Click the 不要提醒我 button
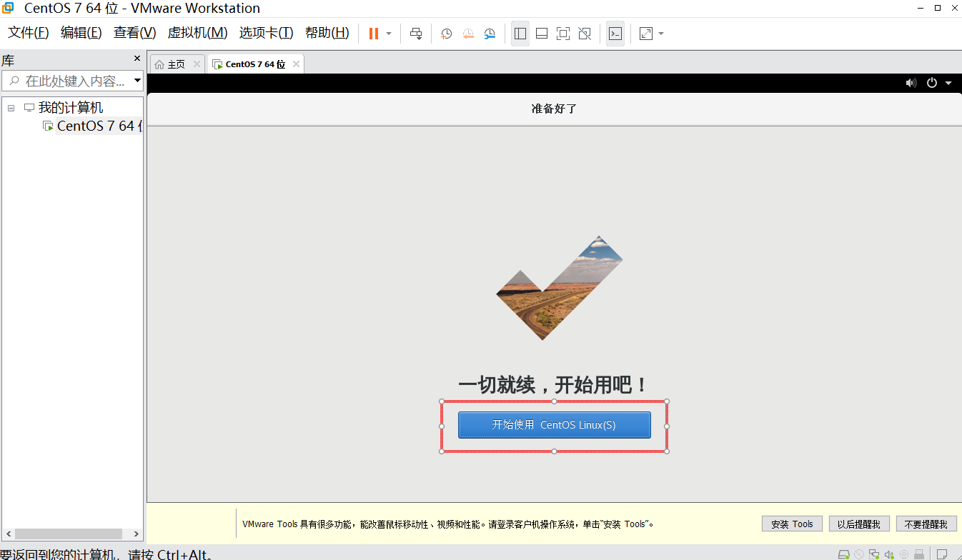This screenshot has width=962, height=560. [x=926, y=524]
